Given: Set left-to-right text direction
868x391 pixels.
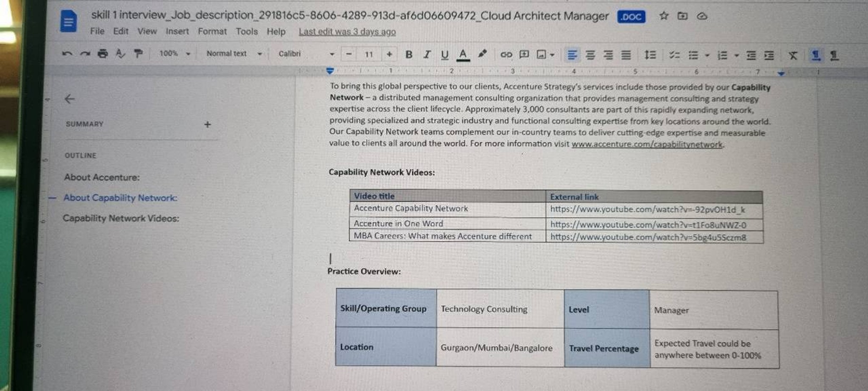Looking at the screenshot, I should tap(816, 56).
